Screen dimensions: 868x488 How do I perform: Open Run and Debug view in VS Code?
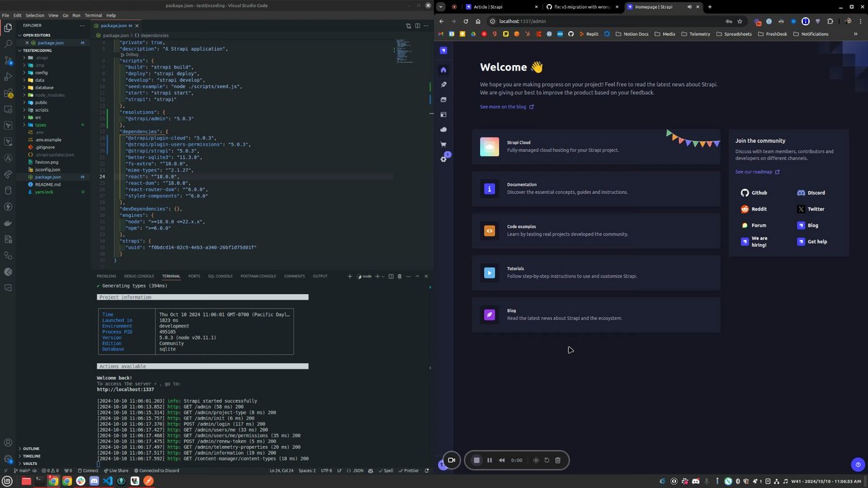8,77
